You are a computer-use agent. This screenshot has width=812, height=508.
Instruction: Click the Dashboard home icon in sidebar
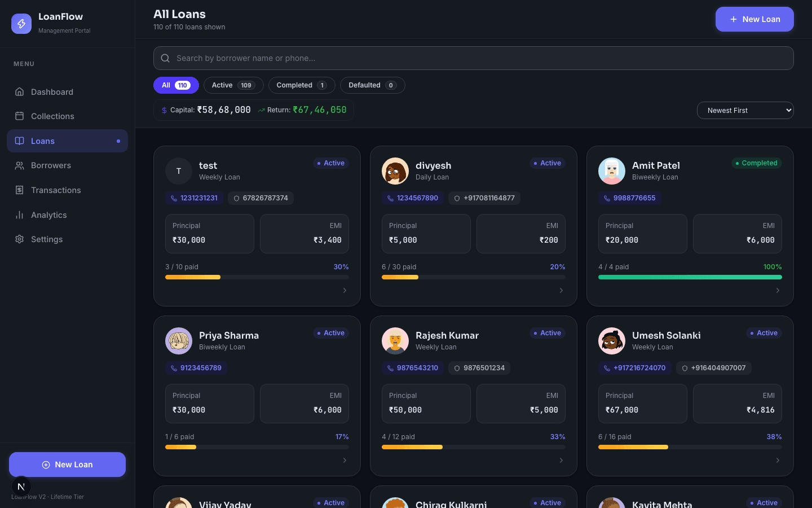pos(19,92)
